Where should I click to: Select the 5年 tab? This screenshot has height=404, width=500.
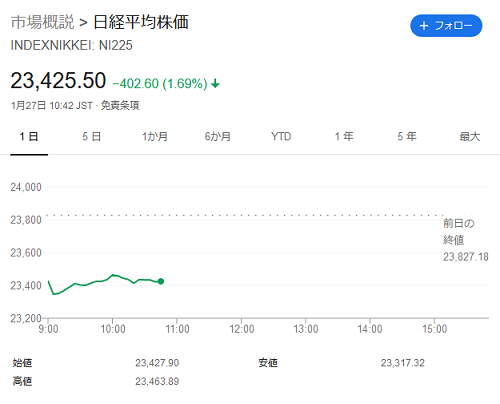click(407, 137)
